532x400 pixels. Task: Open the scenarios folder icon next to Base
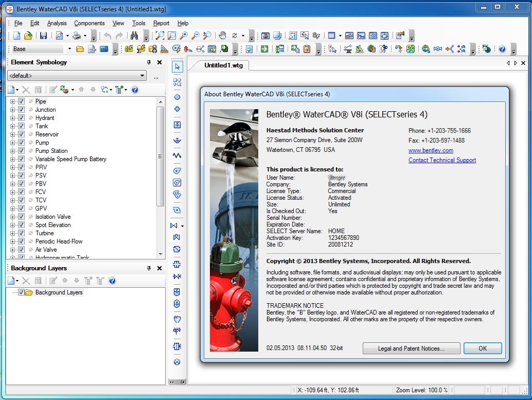80,49
